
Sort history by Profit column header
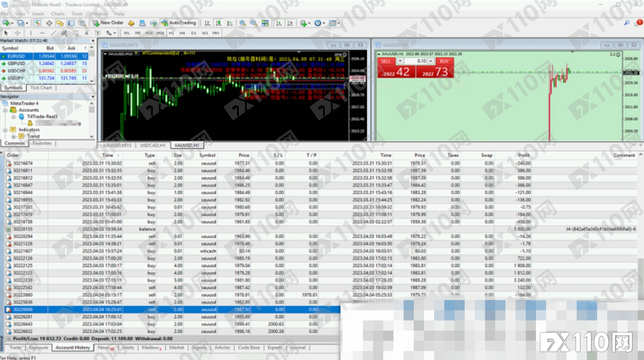[524, 155]
